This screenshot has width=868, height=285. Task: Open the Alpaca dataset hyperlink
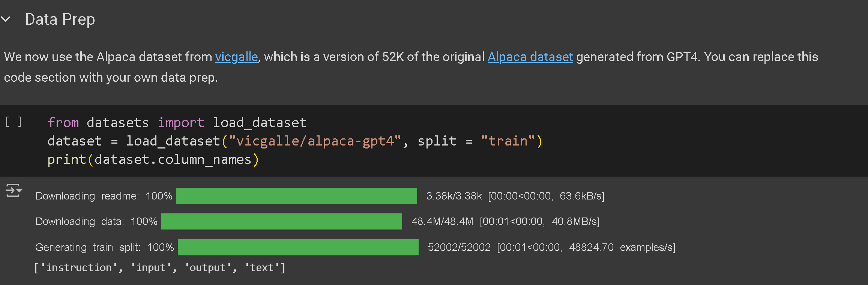coord(530,57)
